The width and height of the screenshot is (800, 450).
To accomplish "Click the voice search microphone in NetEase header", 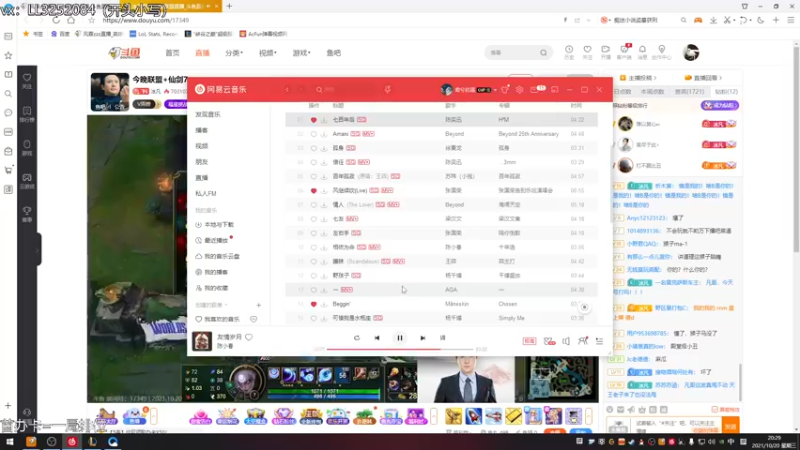I will click(388, 89).
